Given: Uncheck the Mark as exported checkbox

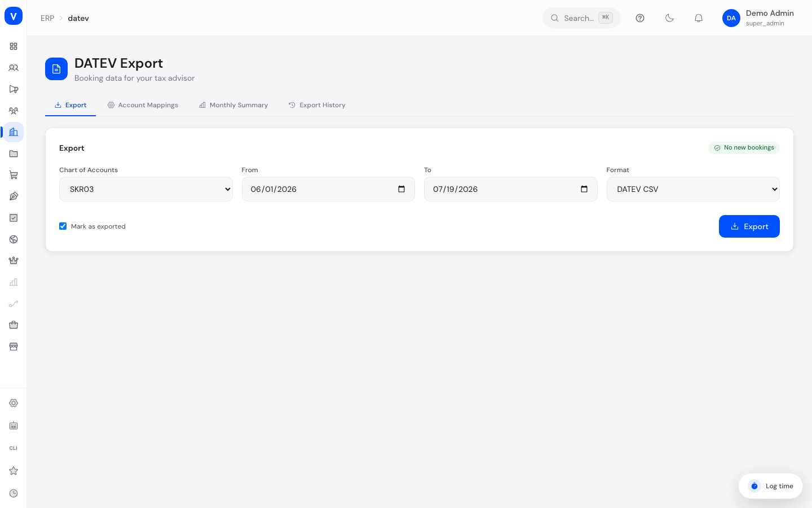Looking at the screenshot, I should [63, 226].
